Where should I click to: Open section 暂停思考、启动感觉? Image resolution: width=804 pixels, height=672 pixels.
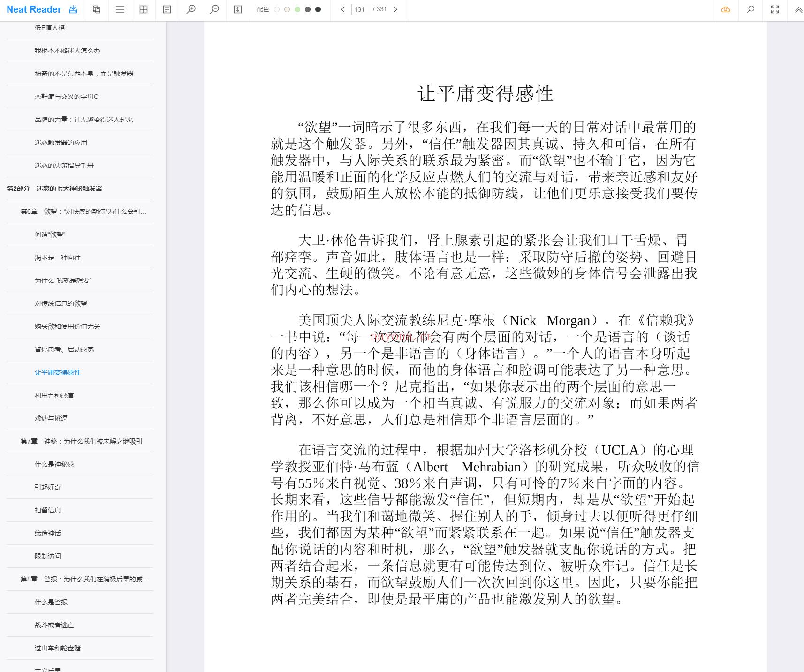coord(64,349)
